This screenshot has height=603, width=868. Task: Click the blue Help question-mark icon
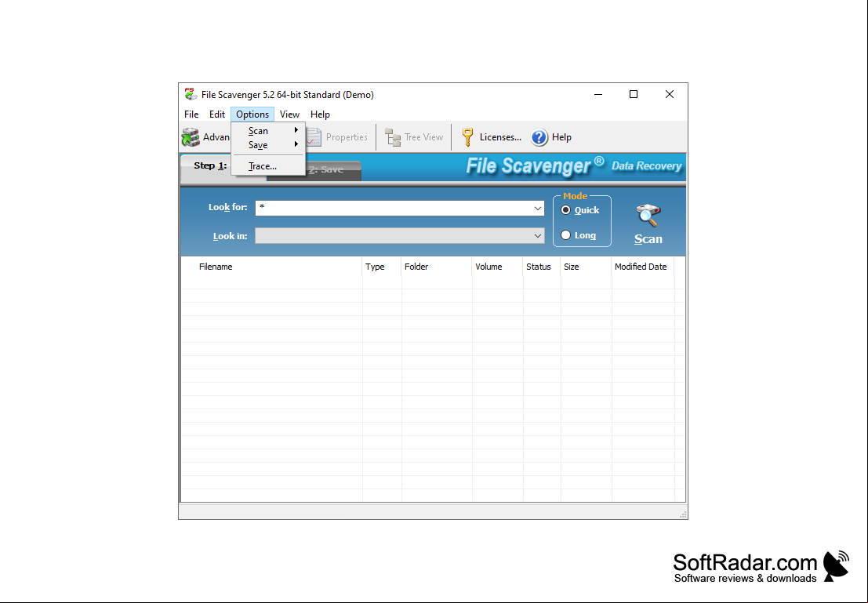tap(539, 137)
